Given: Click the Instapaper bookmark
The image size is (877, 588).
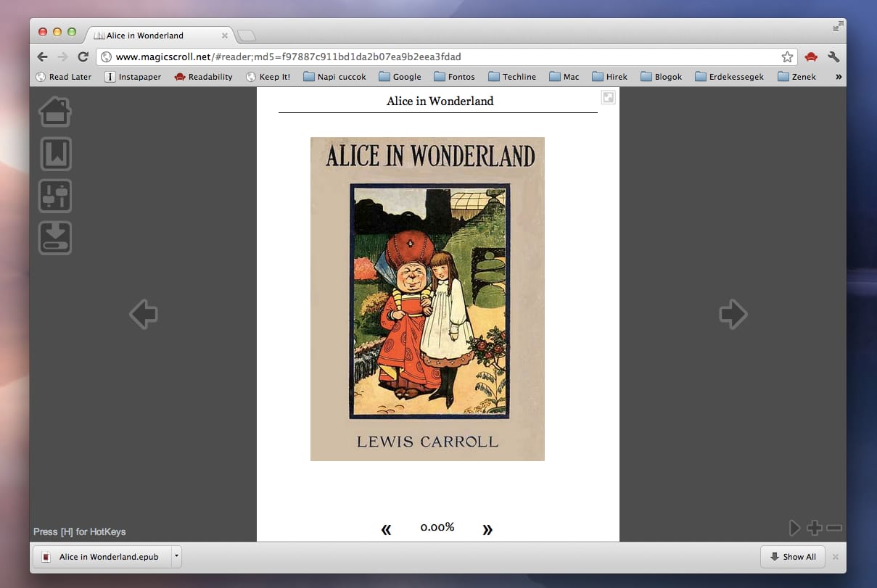Looking at the screenshot, I should (x=133, y=77).
